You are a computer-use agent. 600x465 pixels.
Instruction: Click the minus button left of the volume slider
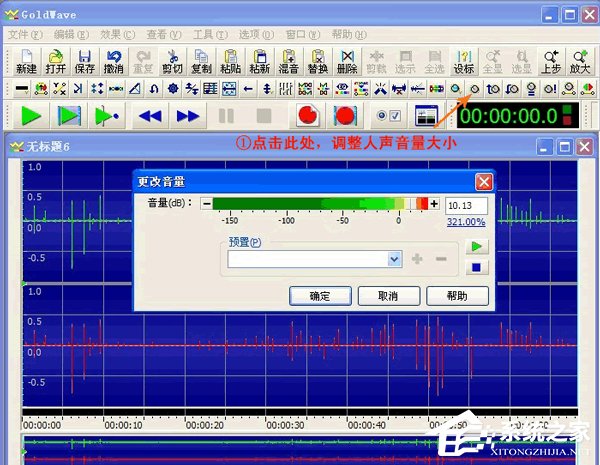(207, 204)
